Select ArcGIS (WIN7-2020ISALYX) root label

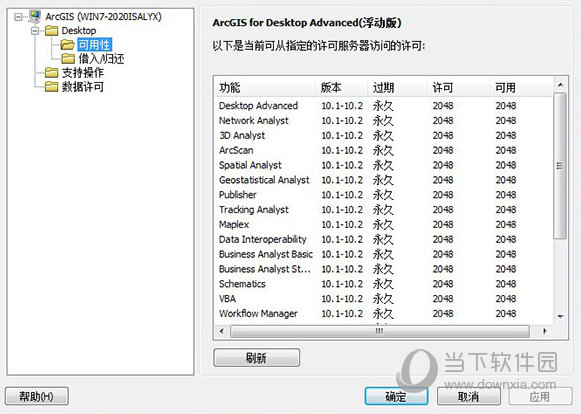103,17
